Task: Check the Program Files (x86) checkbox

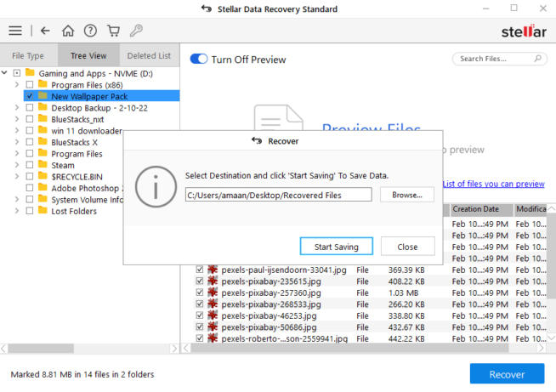Action: [x=30, y=84]
